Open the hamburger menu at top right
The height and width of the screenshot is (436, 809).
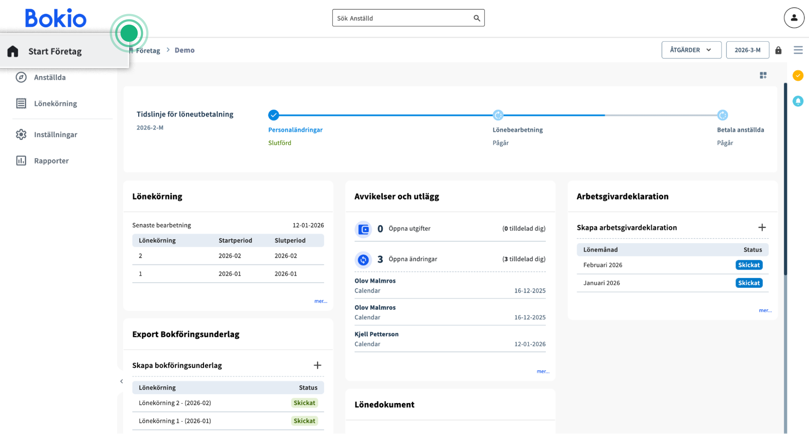tap(798, 50)
